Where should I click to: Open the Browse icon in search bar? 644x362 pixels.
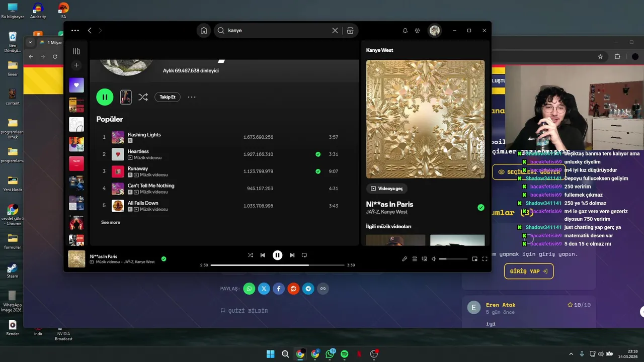(350, 31)
